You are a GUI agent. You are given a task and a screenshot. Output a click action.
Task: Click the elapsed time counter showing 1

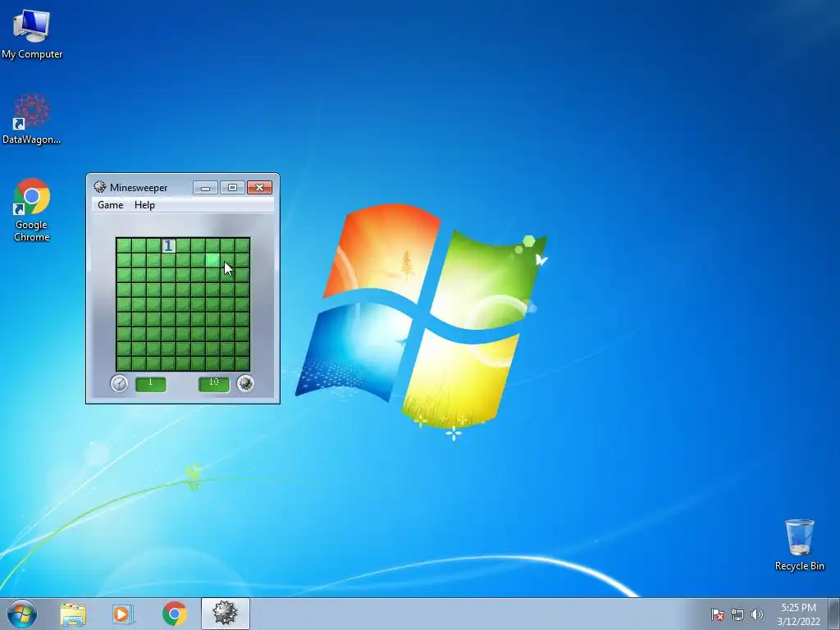(151, 384)
